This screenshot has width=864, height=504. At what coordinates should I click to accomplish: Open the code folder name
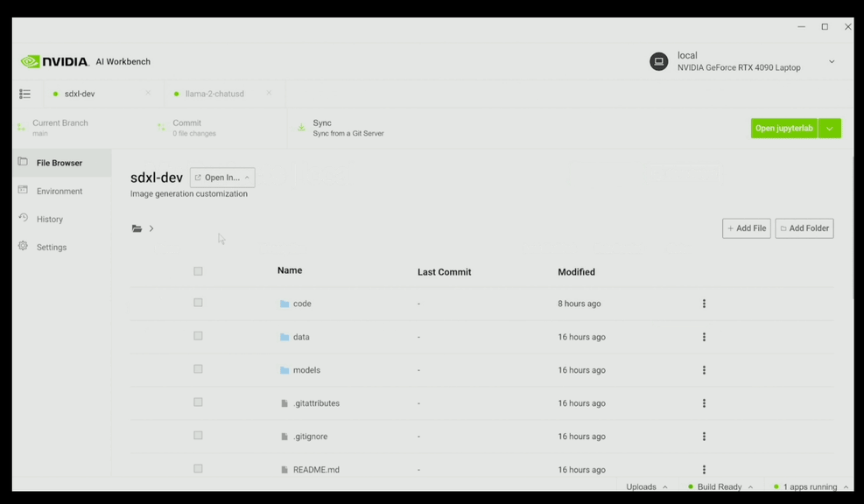pyautogui.click(x=302, y=304)
